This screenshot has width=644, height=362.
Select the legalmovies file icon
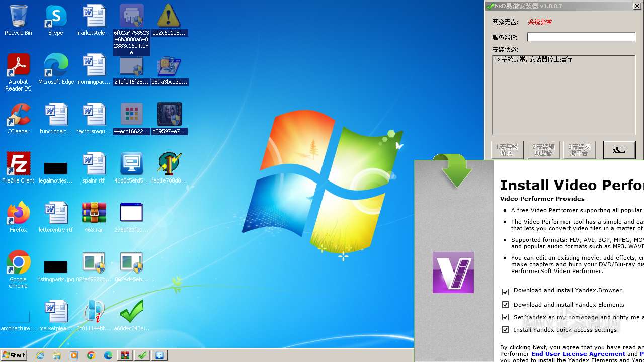point(56,172)
